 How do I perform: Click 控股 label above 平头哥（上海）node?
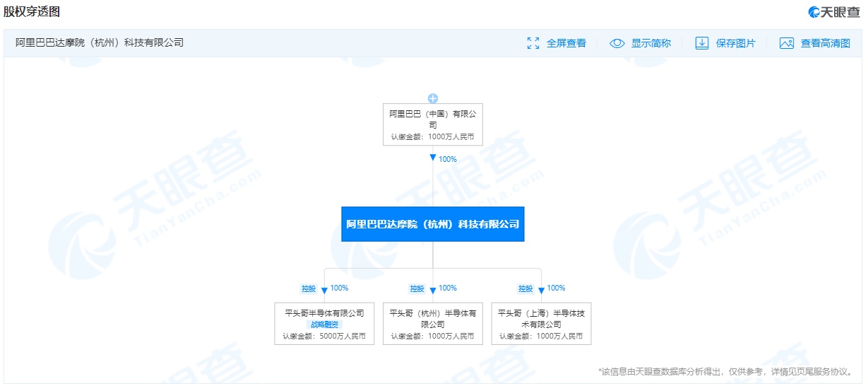pos(525,288)
